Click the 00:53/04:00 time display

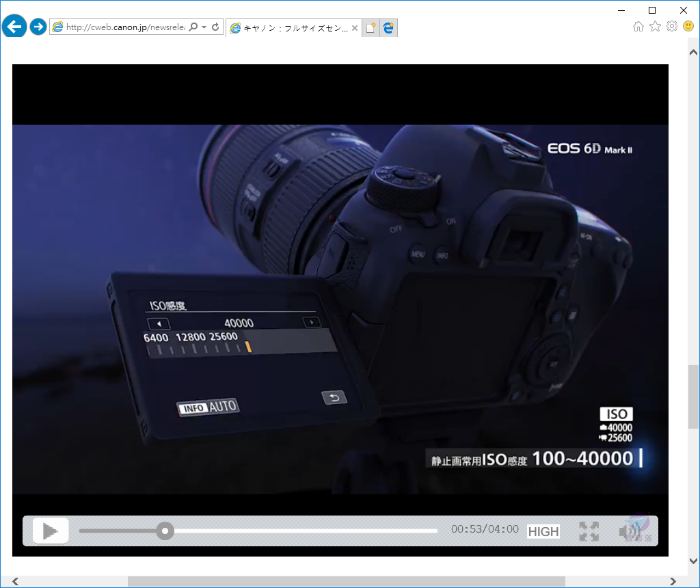tap(485, 529)
